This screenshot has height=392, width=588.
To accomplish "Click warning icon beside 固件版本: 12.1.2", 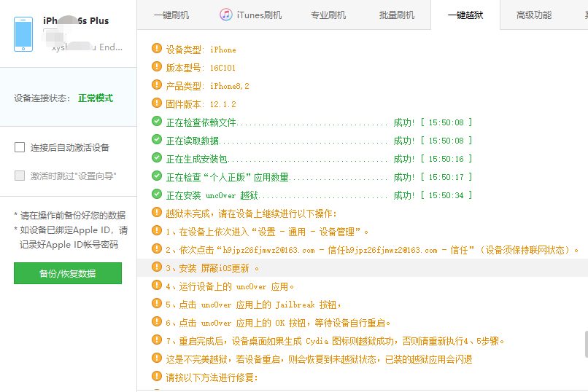I will point(157,103).
